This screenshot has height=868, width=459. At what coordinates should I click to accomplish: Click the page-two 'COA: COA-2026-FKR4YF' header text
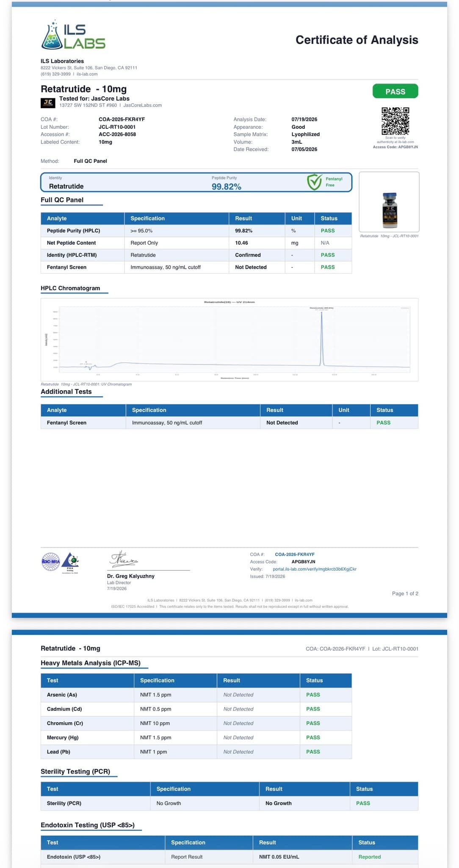point(335,649)
